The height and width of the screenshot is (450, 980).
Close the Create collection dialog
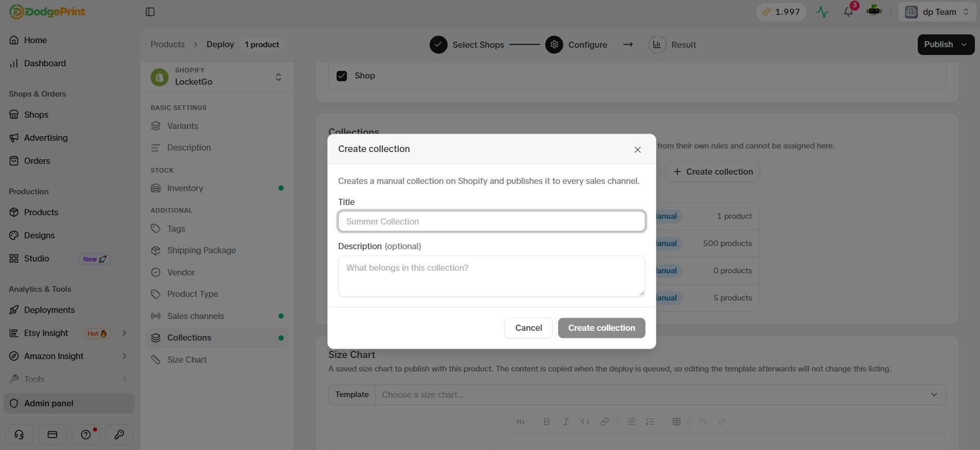[x=637, y=149]
